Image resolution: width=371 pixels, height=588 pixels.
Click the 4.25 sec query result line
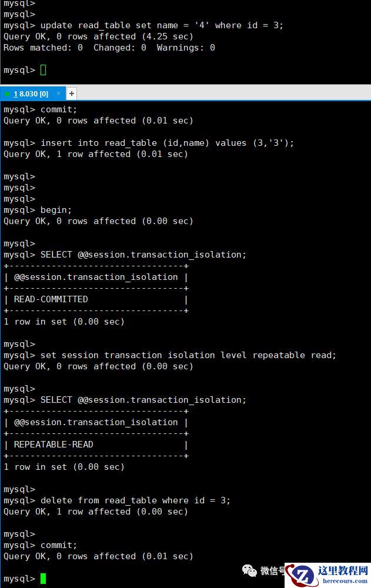point(98,36)
